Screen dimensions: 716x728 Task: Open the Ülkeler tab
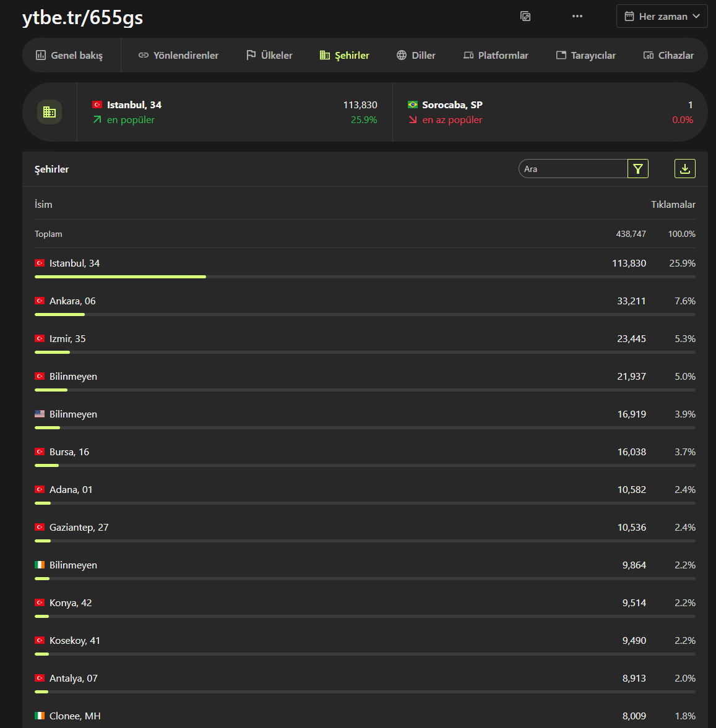click(269, 55)
